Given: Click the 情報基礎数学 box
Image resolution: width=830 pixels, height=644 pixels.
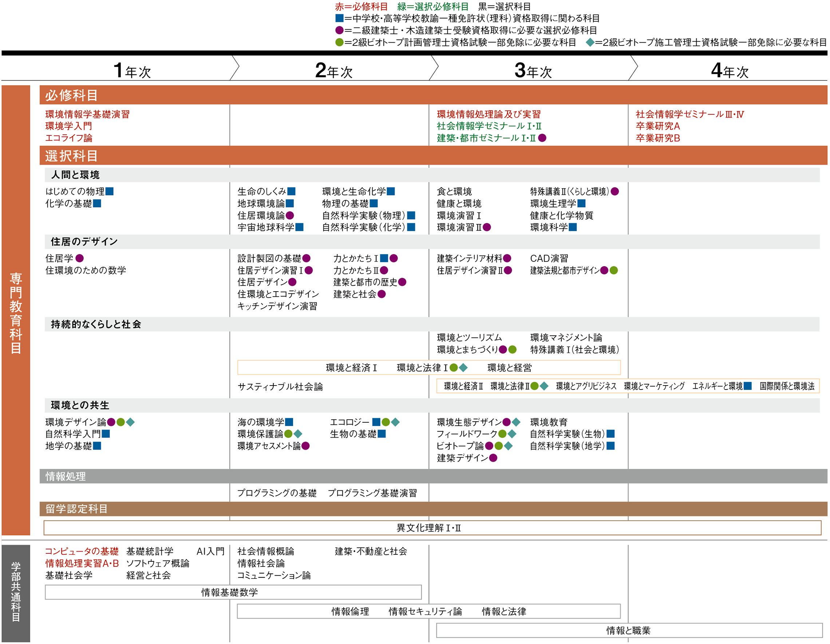Looking at the screenshot, I should [233, 592].
